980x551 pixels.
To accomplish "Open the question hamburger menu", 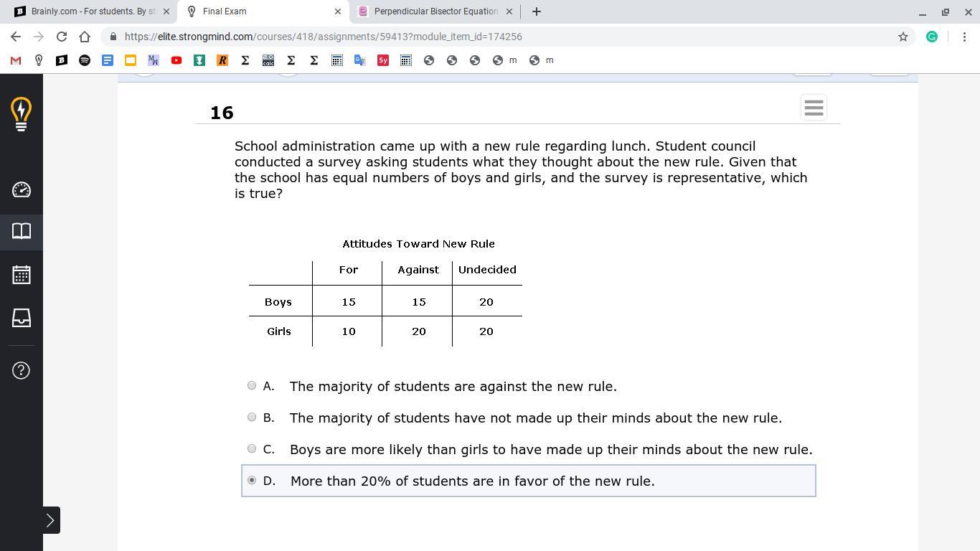I will coord(814,108).
